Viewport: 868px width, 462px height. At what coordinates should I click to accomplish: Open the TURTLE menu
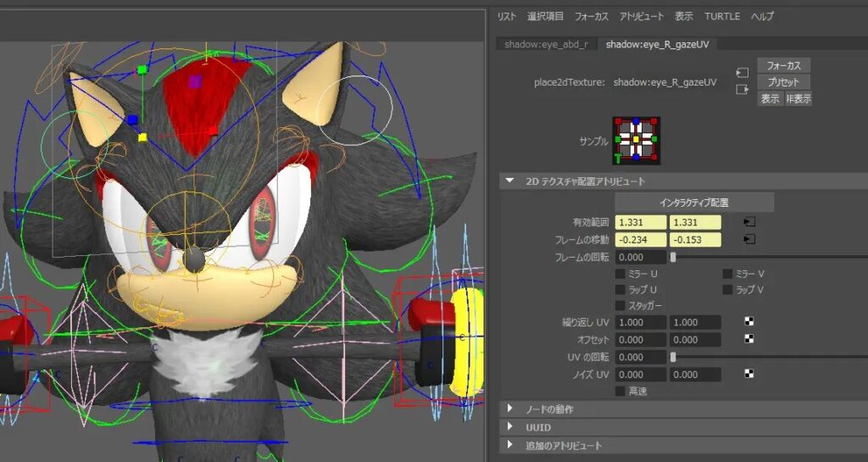coord(721,16)
